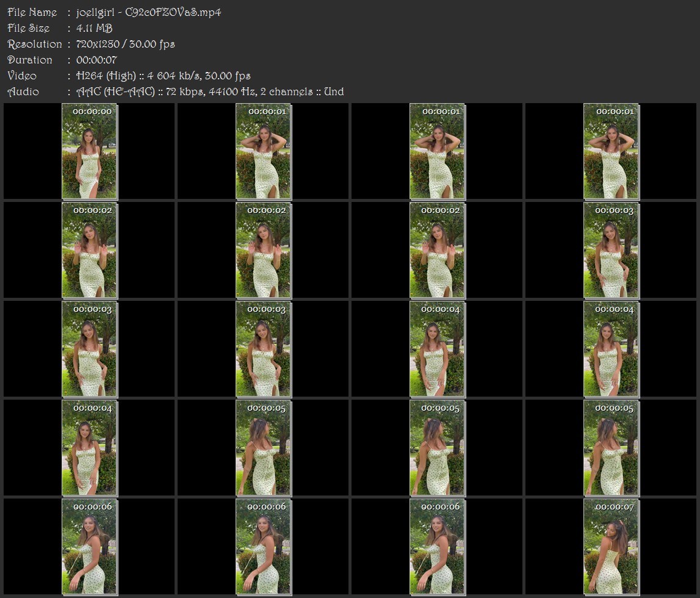
Task: Pick the second 00:00:03 frame thumbnail
Action: click(89, 349)
